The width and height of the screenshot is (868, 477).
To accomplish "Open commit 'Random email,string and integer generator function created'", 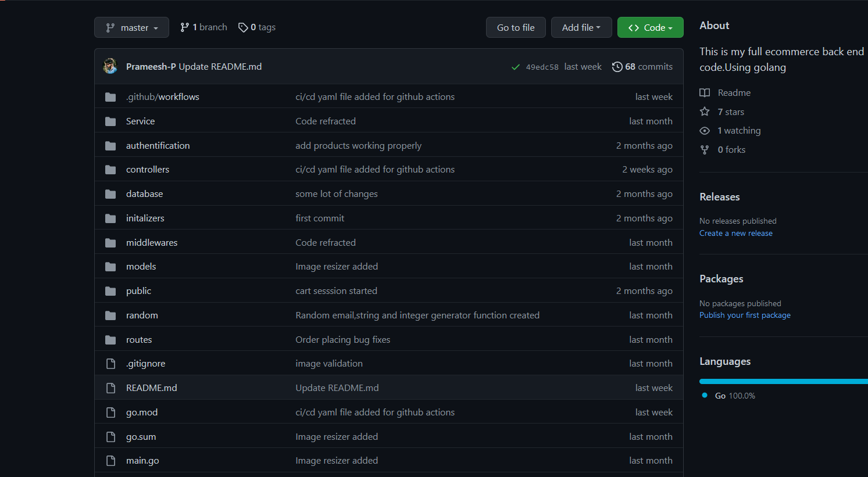I will (417, 315).
